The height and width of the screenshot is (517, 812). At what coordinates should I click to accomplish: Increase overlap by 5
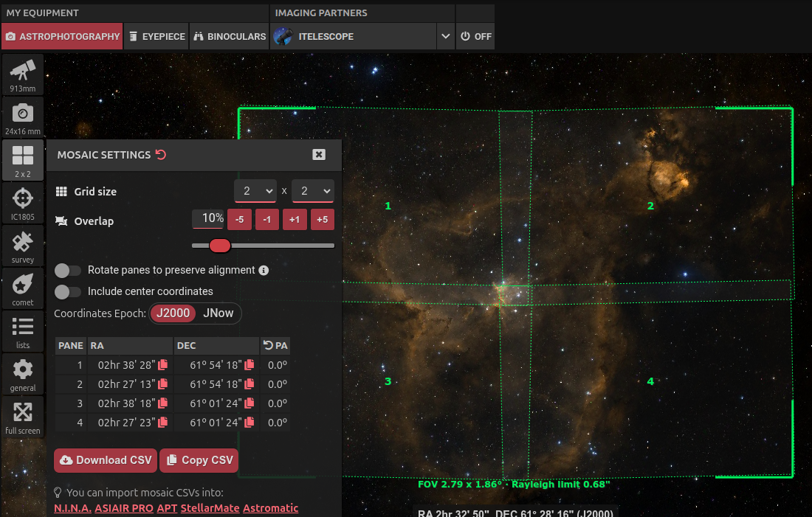click(322, 220)
